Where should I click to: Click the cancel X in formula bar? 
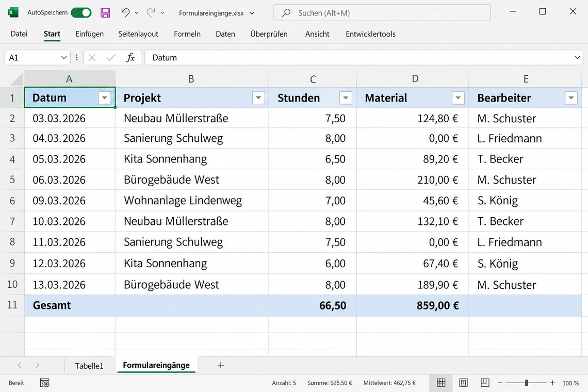(x=92, y=57)
